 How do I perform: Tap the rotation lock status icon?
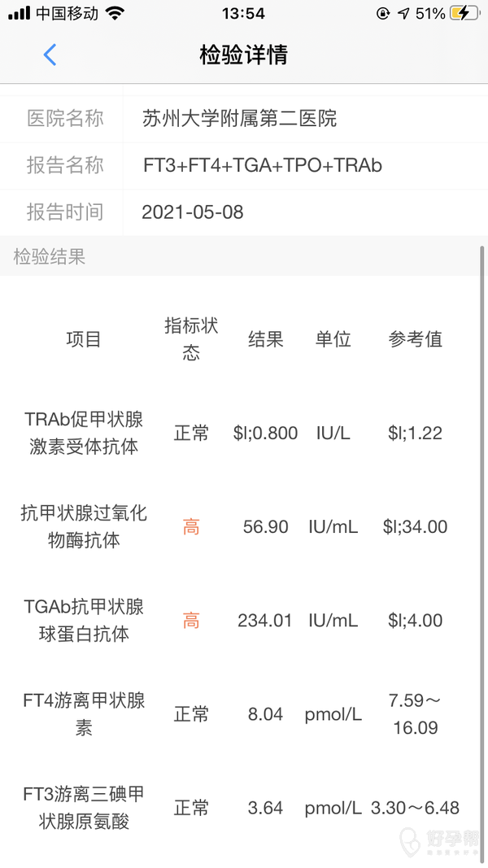(x=382, y=13)
